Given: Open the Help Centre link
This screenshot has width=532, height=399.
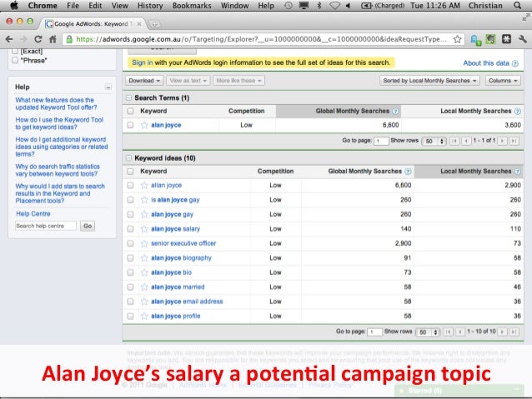Looking at the screenshot, I should click(x=33, y=214).
